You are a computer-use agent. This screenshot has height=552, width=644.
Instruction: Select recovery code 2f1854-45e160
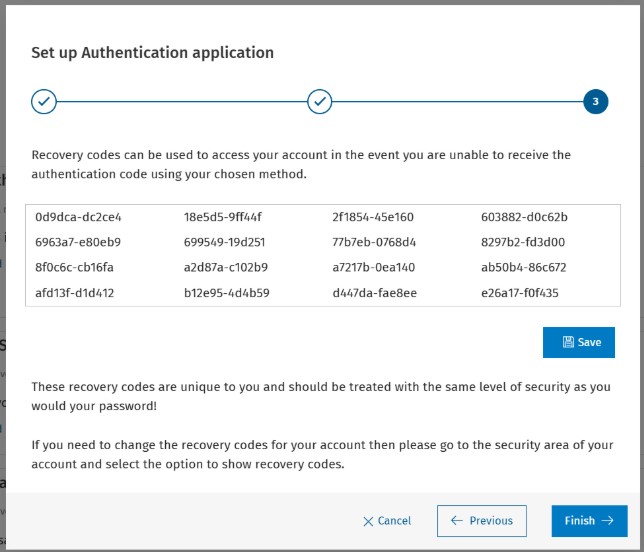coord(373,217)
